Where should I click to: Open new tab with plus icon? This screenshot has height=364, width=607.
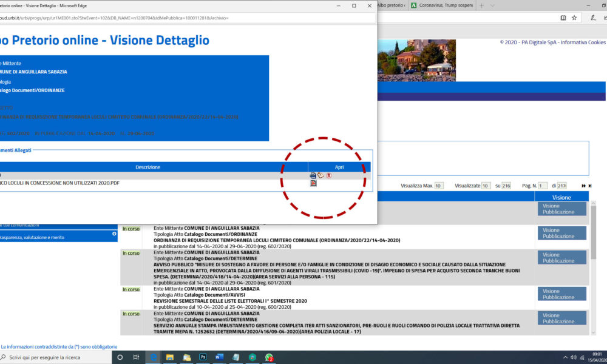pyautogui.click(x=481, y=5)
